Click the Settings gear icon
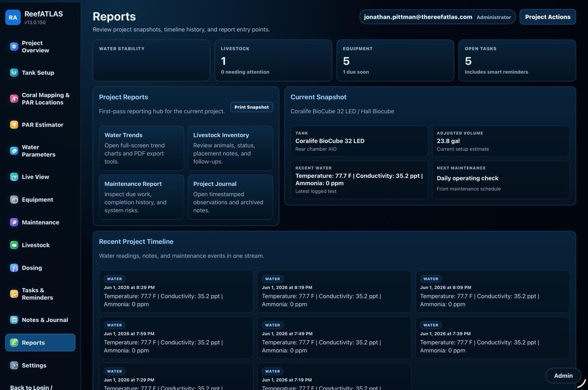588x390 pixels. pyautogui.click(x=14, y=366)
